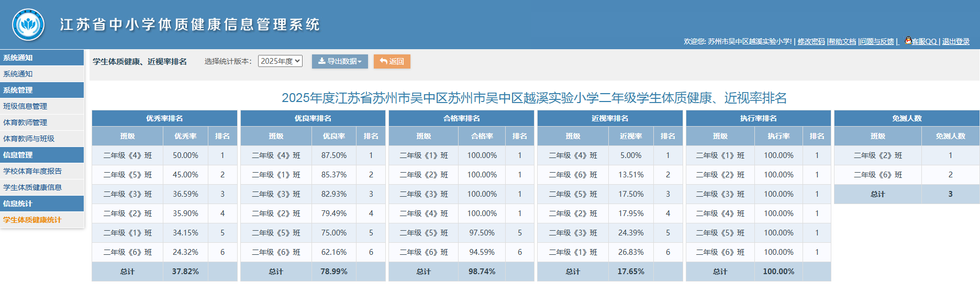Open the 2025年度 version dropdown
980x293 pixels.
click(280, 61)
